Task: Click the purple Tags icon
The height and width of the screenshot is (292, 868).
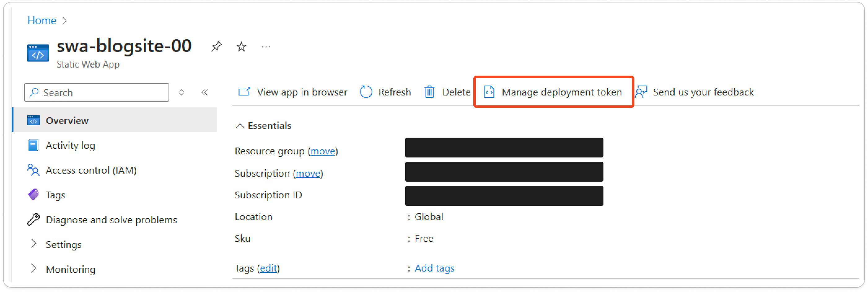Action: (33, 195)
